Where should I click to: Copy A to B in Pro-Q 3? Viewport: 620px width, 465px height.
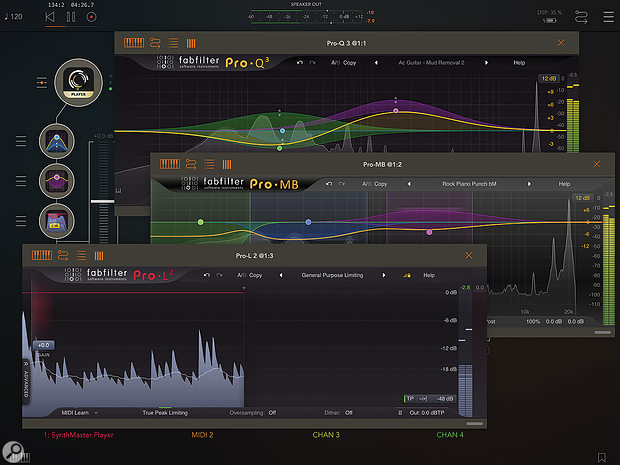pos(350,62)
